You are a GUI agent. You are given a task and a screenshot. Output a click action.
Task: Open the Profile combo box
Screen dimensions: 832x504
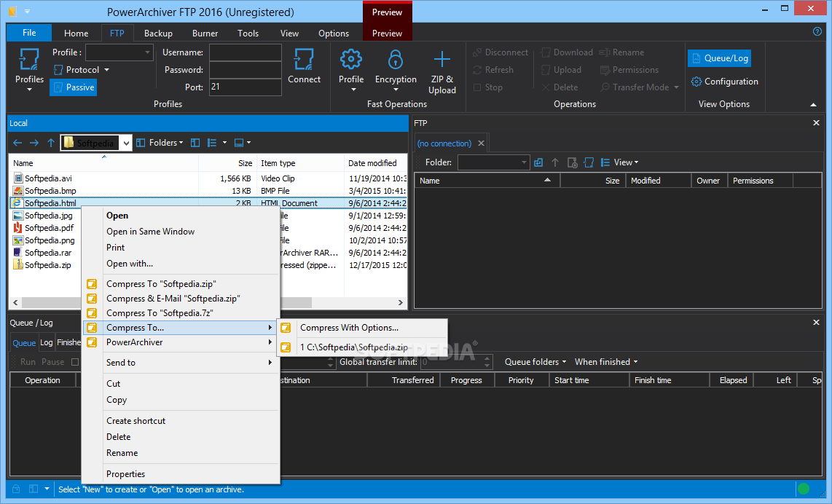tap(119, 52)
